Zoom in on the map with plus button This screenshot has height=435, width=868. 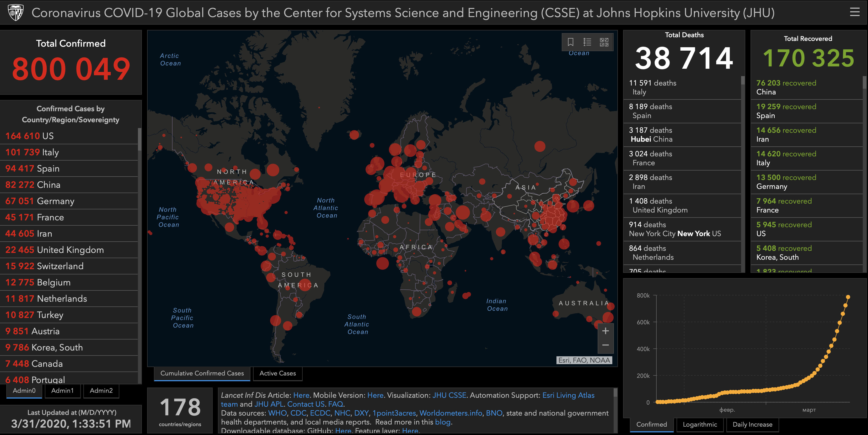coord(606,331)
